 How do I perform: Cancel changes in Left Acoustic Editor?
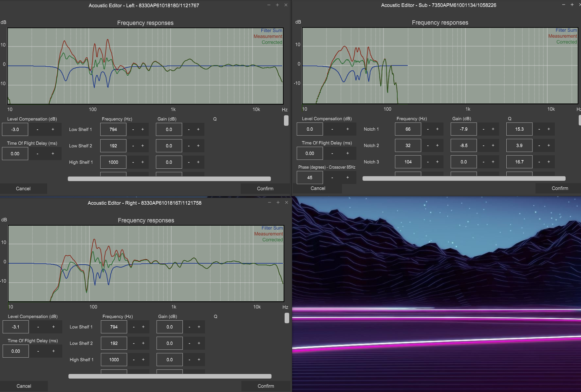23,189
